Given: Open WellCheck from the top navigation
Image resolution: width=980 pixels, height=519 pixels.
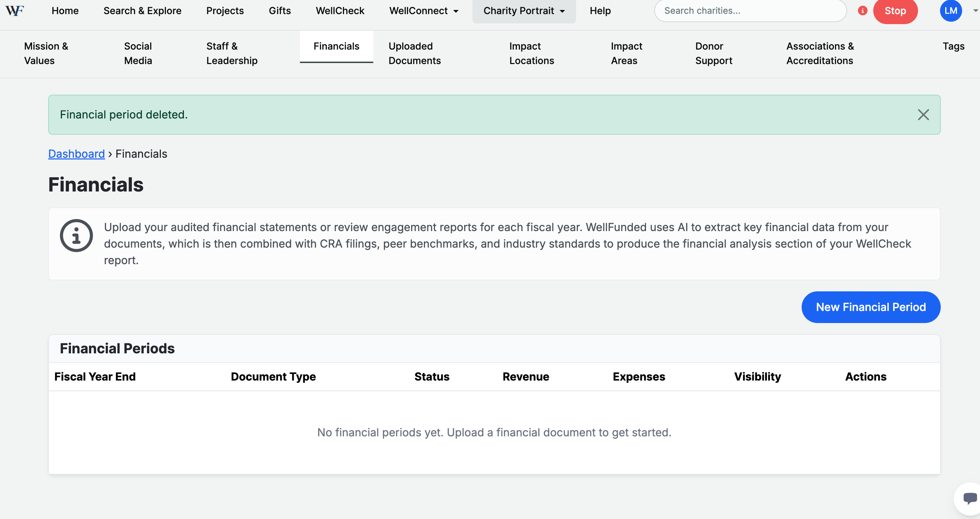Looking at the screenshot, I should click(340, 11).
